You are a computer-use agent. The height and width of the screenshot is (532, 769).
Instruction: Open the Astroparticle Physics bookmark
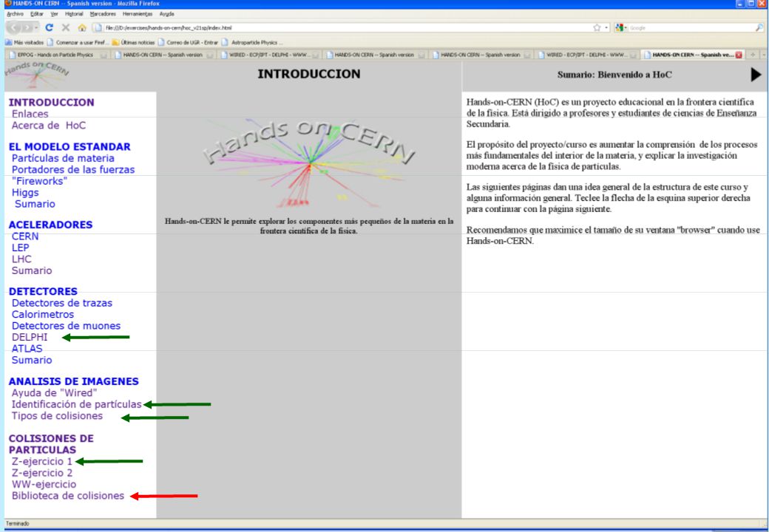click(253, 43)
